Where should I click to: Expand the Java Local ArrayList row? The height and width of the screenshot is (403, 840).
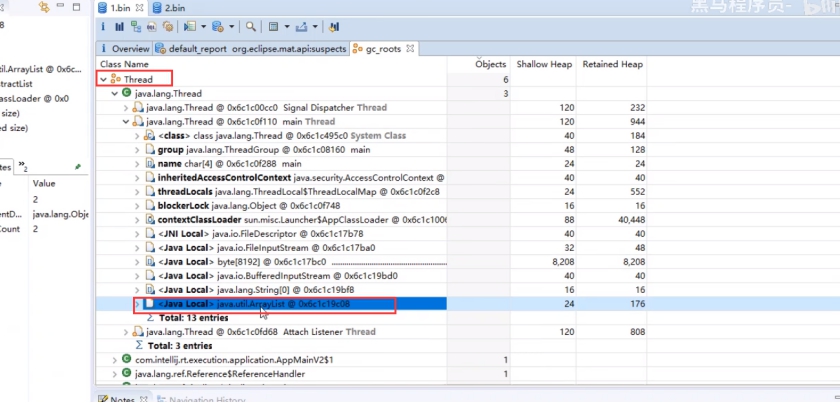137,304
